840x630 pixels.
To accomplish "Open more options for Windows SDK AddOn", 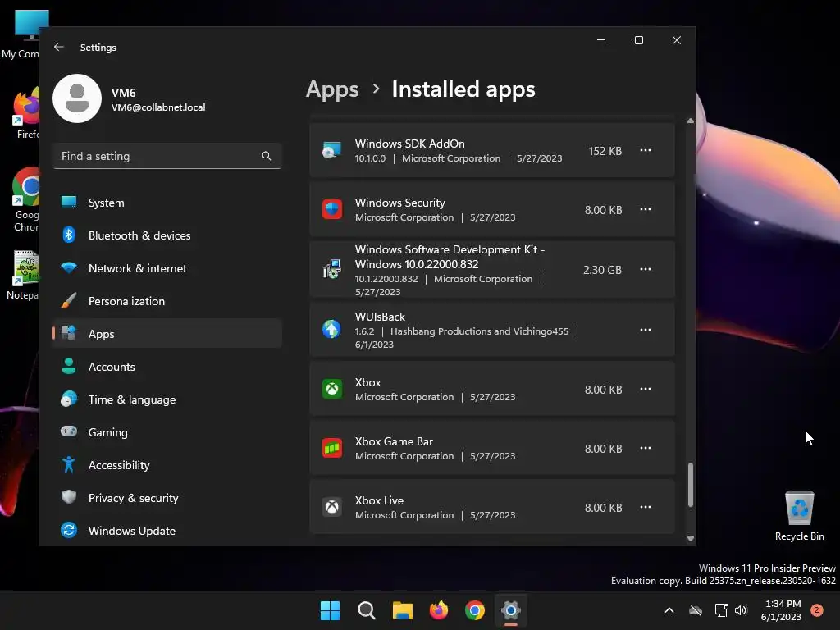I will coord(646,151).
